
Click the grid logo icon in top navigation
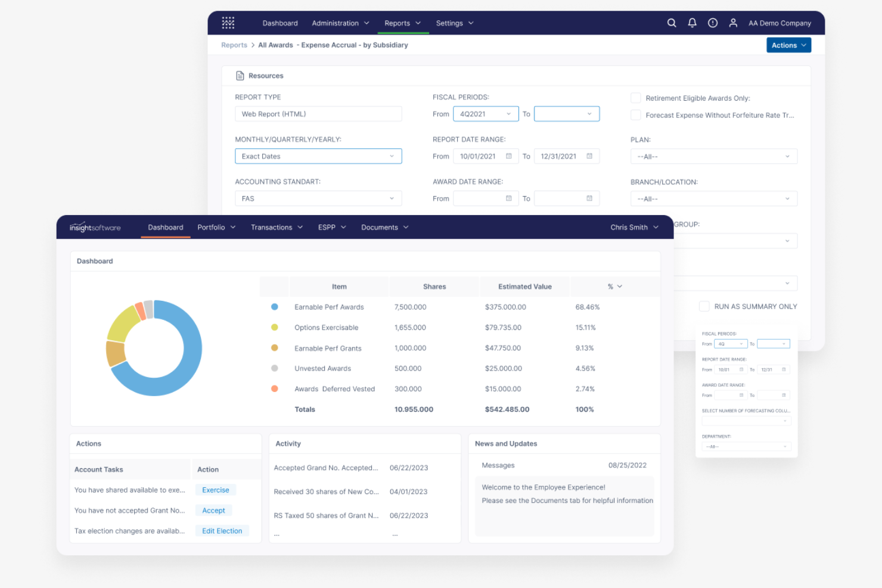[228, 23]
